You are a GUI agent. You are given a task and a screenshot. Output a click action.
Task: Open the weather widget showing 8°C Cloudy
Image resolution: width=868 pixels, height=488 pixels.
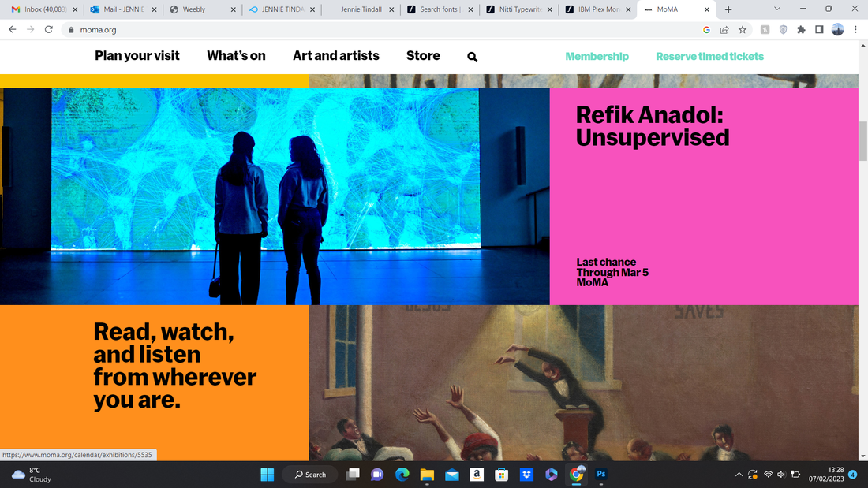click(x=32, y=474)
